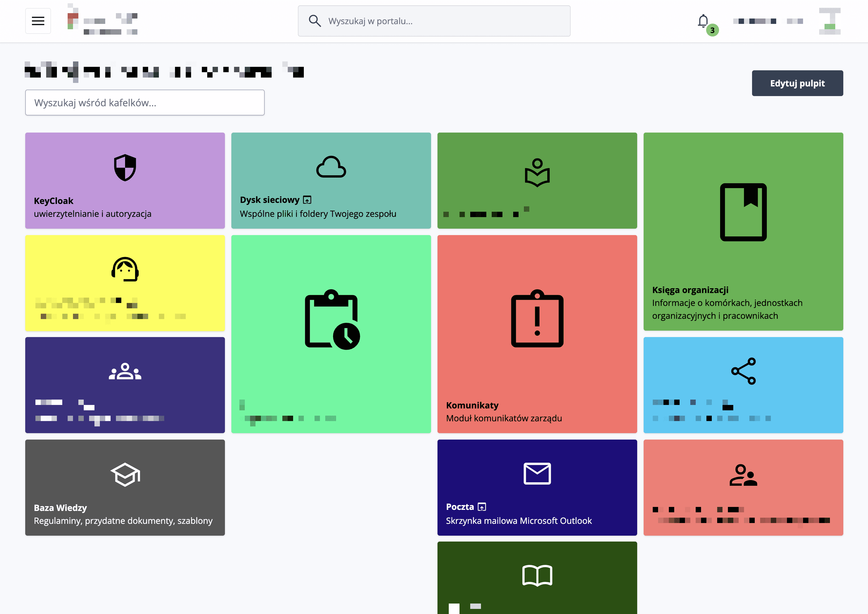
Task: Click the KeyCloak shield icon
Action: pos(125,167)
